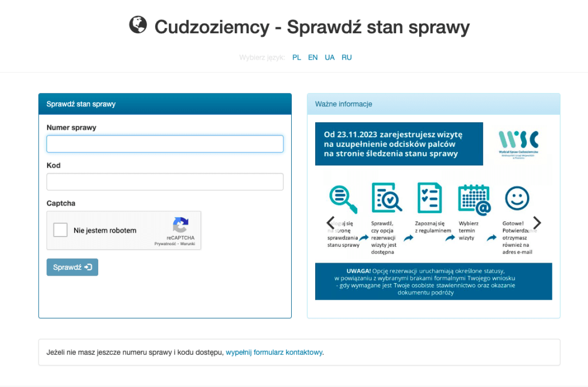This screenshot has width=588, height=387.
Task: Open the "wypełnij formularz kontaktowy" link
Action: click(x=274, y=352)
